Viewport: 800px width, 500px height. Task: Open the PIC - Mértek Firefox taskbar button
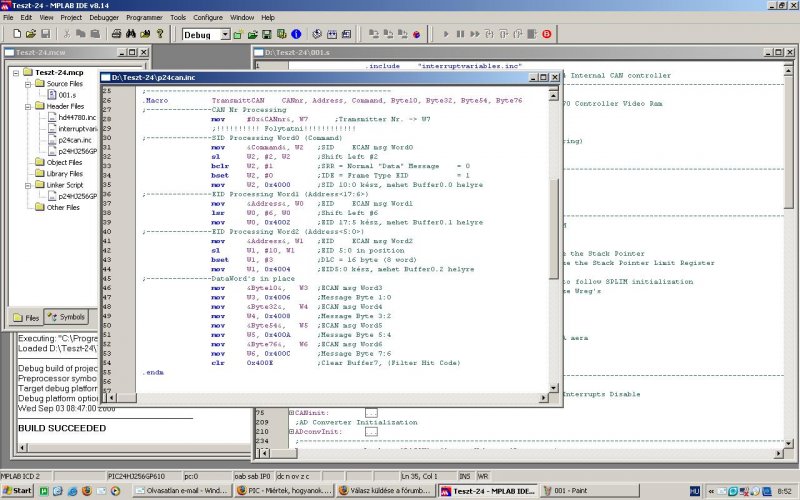[284, 491]
